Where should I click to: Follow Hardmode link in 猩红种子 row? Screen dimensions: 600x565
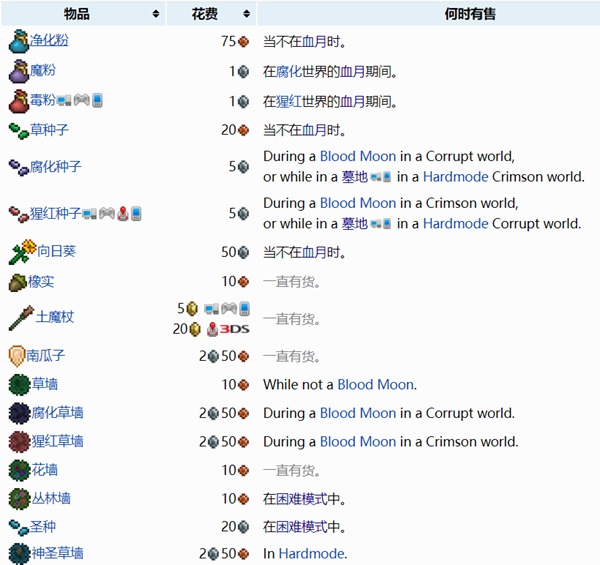click(456, 224)
